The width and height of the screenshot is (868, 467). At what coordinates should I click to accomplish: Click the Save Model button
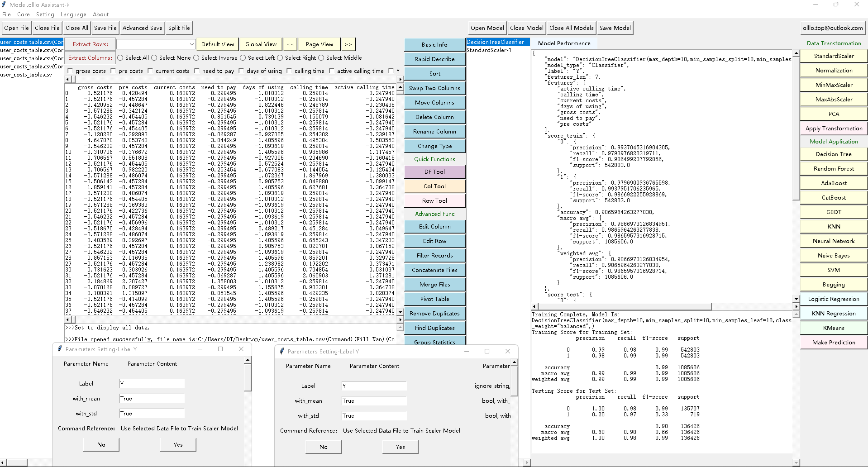[615, 28]
